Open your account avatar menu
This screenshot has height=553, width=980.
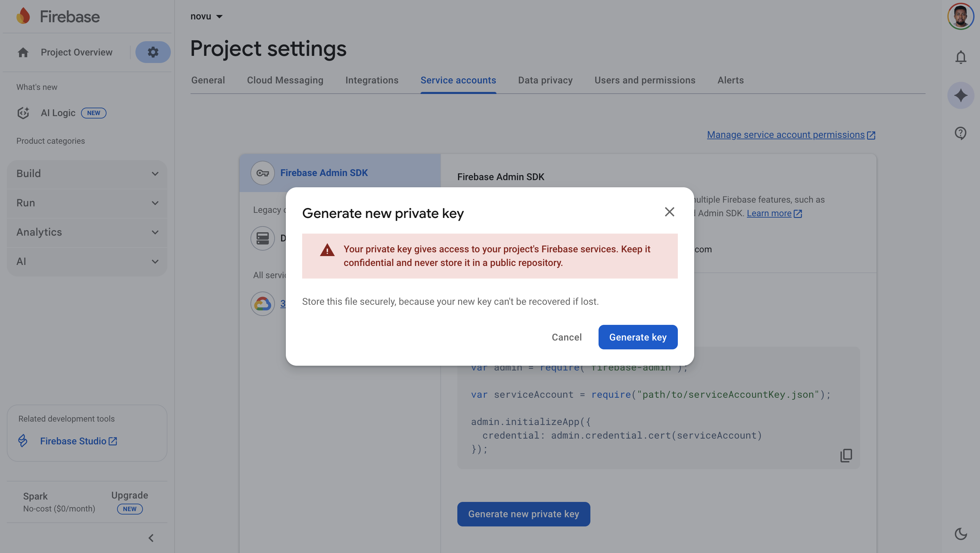tap(960, 16)
